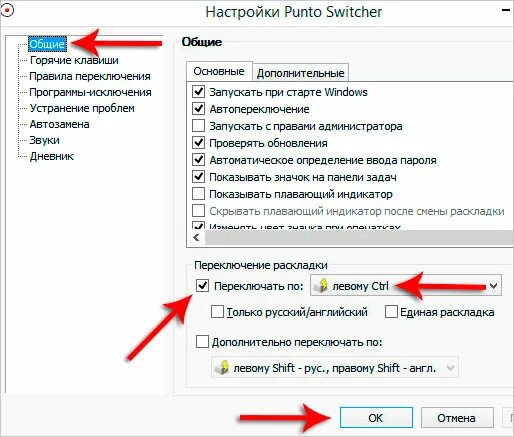Open Горячие клавиши in settings tree
This screenshot has height=437, width=514.
tap(74, 60)
